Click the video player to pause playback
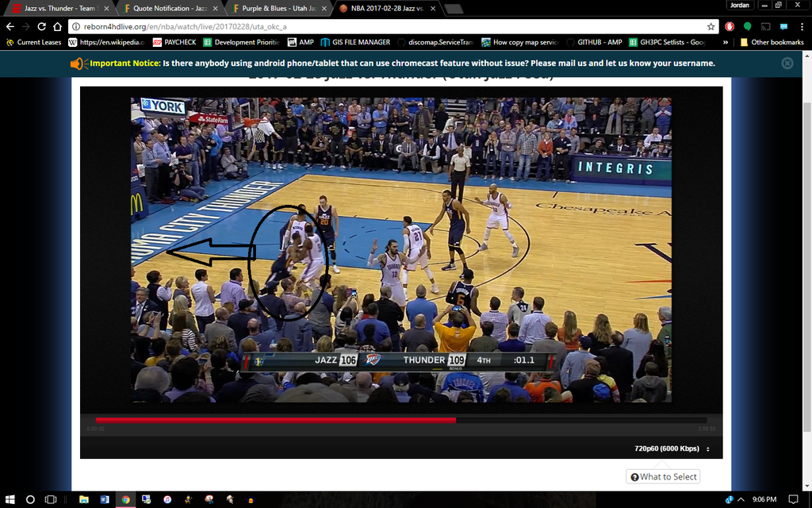Viewport: 812px width, 508px height. click(x=400, y=250)
